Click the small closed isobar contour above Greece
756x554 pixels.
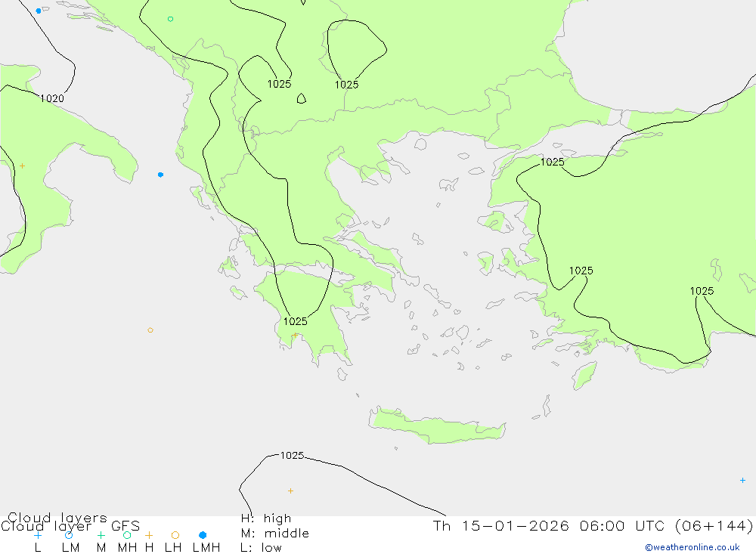[x=302, y=98]
